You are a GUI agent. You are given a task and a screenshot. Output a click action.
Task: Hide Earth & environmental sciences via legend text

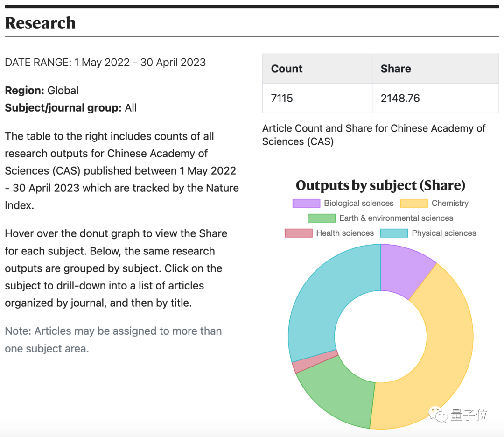click(x=396, y=218)
